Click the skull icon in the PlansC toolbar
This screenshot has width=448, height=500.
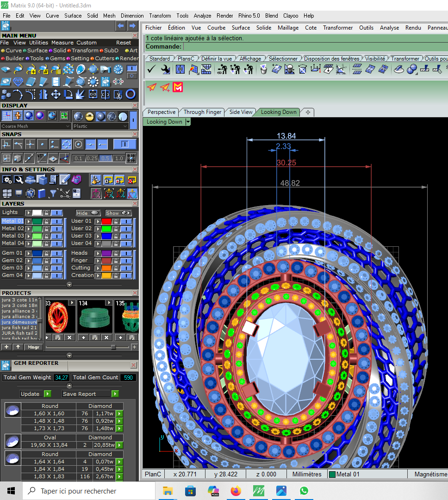(x=290, y=69)
